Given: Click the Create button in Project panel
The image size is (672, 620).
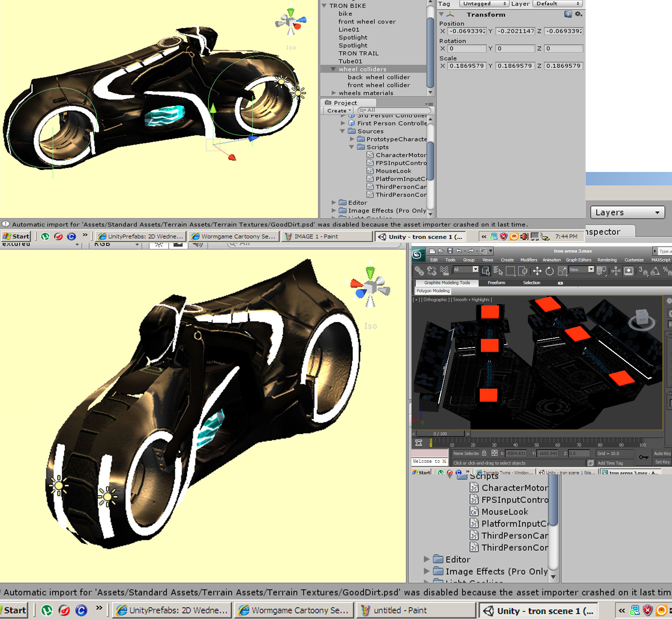Looking at the screenshot, I should click(x=338, y=111).
